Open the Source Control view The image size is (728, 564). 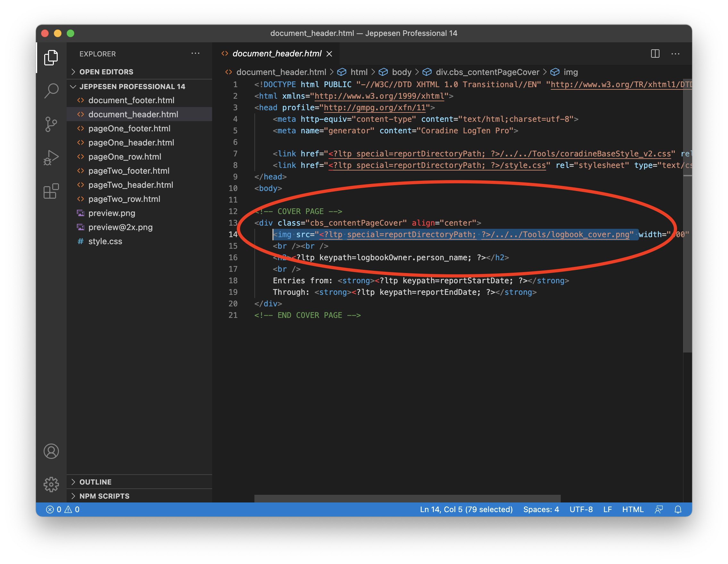pos(51,124)
